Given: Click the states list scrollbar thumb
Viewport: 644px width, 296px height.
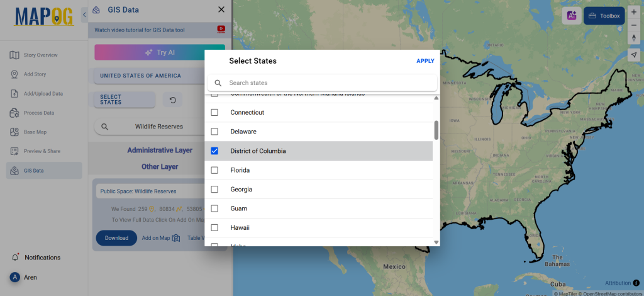Looking at the screenshot, I should tap(436, 130).
